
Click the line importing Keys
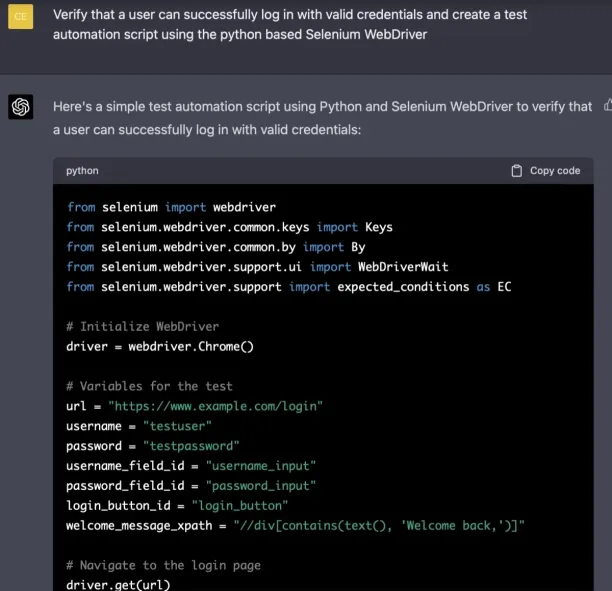[230, 227]
